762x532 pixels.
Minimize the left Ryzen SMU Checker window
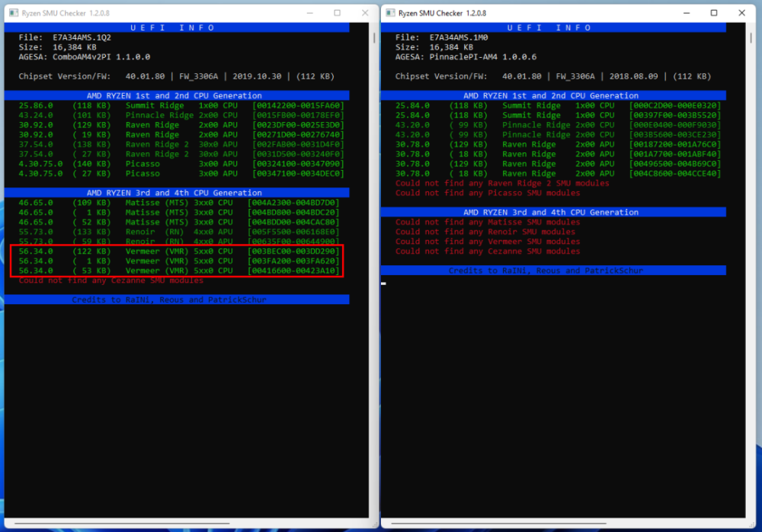pyautogui.click(x=310, y=13)
